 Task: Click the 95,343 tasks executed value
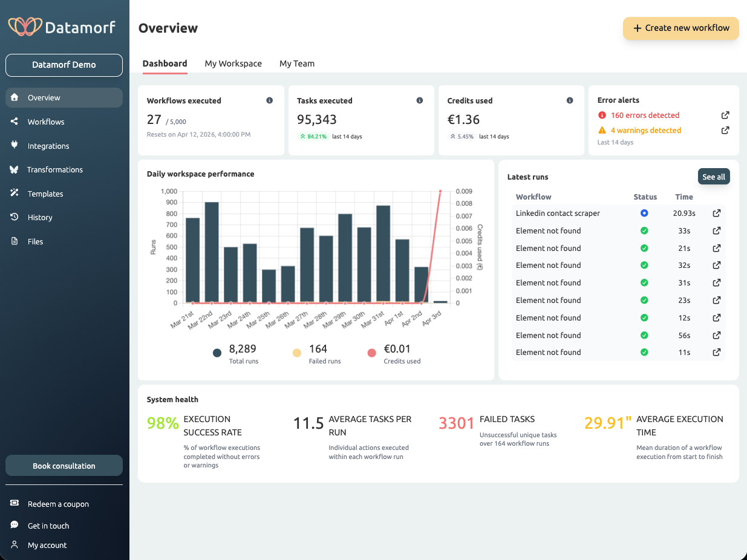pos(317,120)
